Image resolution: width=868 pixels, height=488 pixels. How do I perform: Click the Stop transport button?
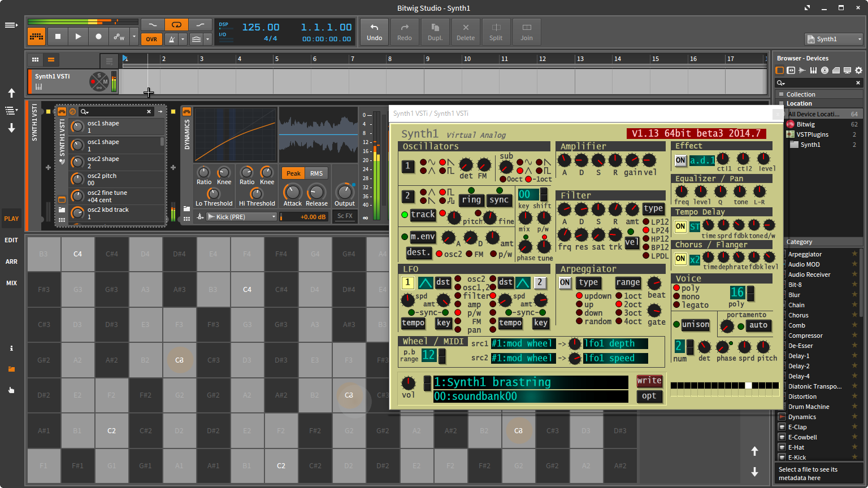pos(58,37)
